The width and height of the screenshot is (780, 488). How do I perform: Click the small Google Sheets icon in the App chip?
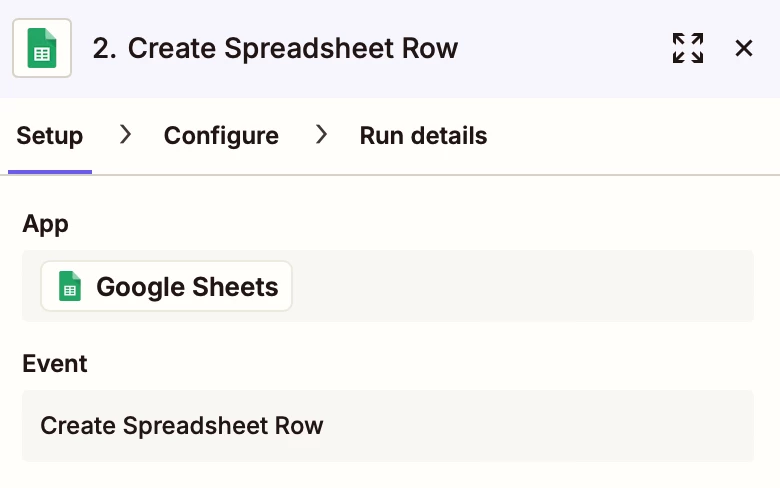pos(70,286)
